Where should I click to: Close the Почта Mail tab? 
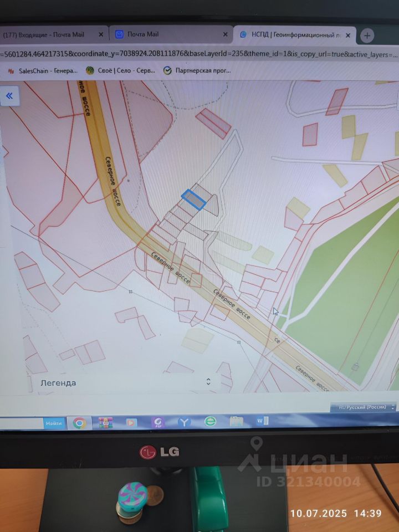click(226, 34)
